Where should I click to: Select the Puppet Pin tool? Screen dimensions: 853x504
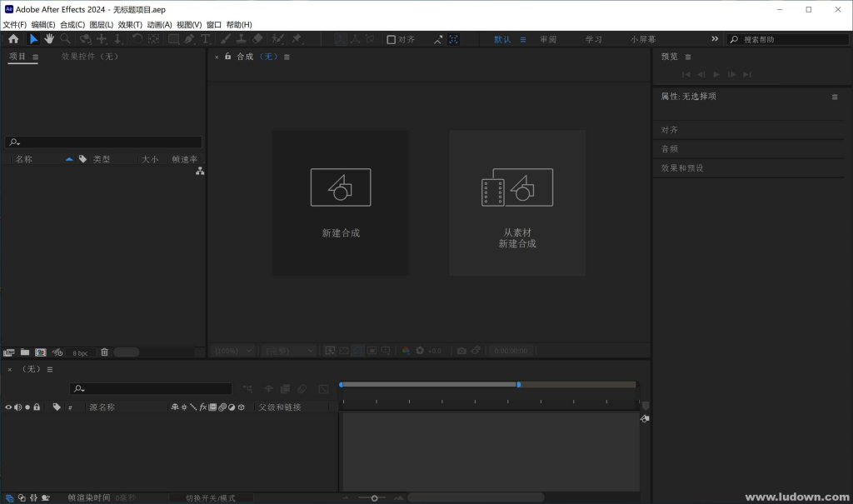[x=297, y=38]
